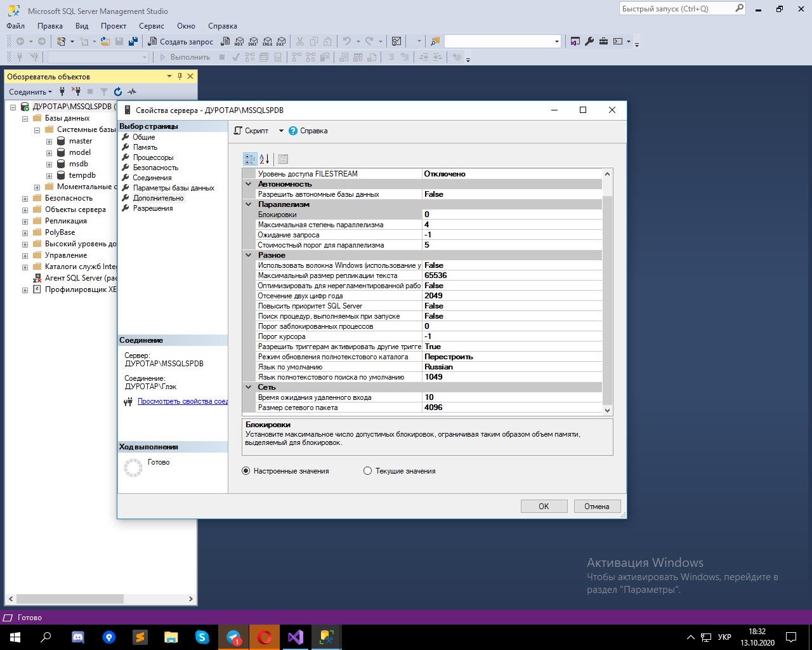Viewport: 812px width, 650px height.
Task: Select the 'Память' page
Action: pos(145,147)
